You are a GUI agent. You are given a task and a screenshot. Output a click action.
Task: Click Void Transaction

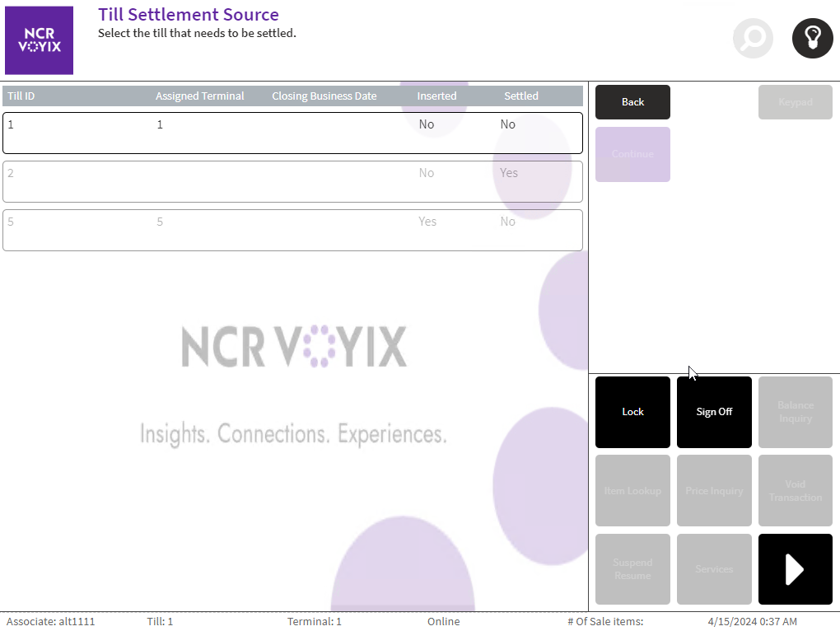coord(795,491)
